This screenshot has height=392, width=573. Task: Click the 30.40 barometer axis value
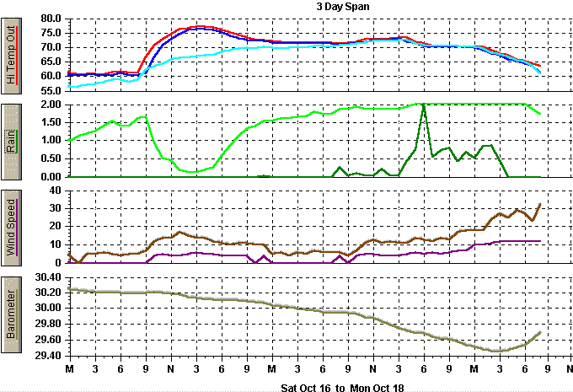click(x=48, y=277)
